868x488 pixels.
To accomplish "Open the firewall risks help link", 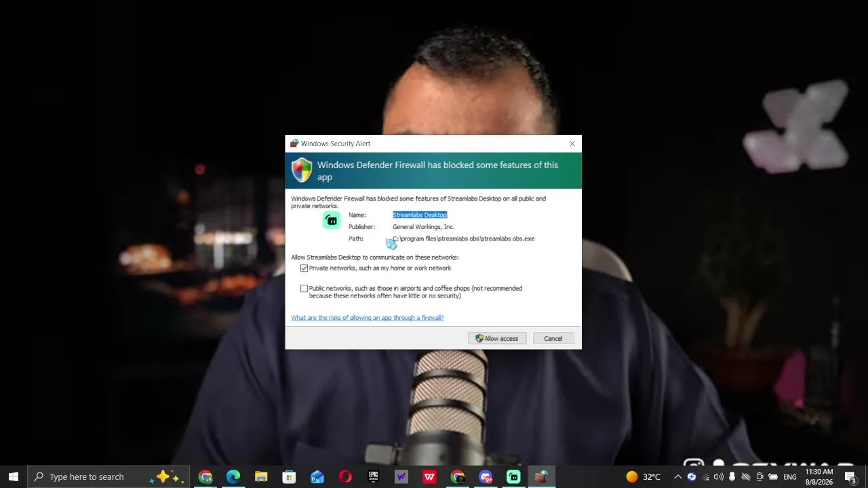I will 368,318.
